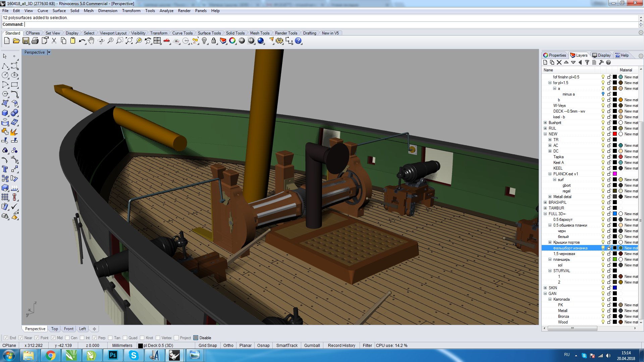
Task: Click the filter funnel icon in Layers panel
Action: [587, 62]
